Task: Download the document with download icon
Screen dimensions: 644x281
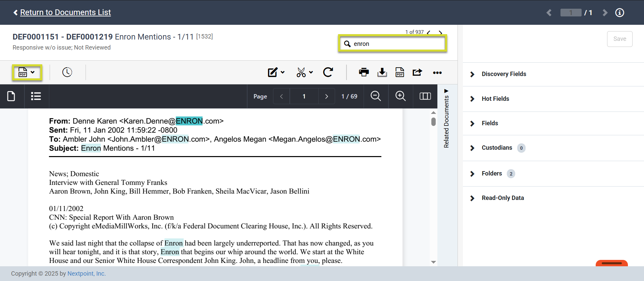Action: pyautogui.click(x=382, y=72)
